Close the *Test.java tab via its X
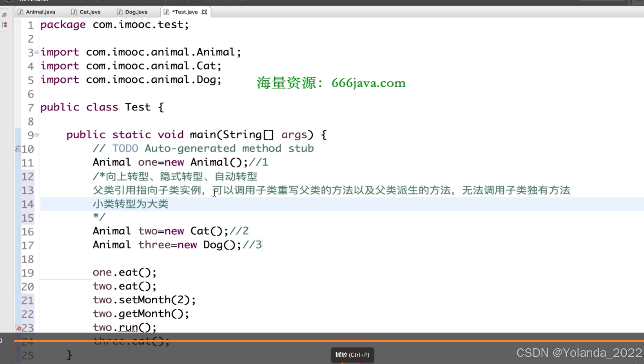The height and width of the screenshot is (364, 644). point(204,12)
